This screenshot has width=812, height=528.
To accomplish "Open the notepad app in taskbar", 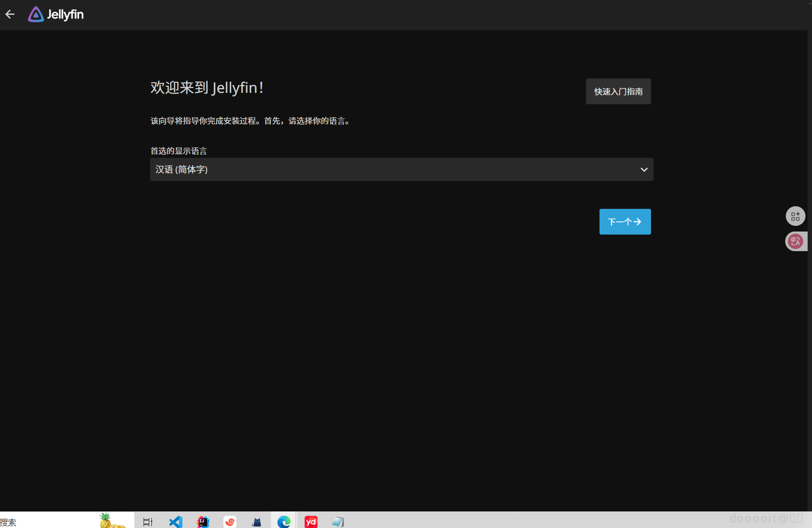I will point(338,522).
